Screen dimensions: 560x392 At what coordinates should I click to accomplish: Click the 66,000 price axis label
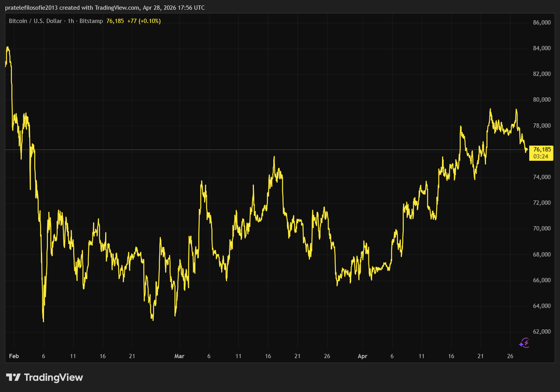pyautogui.click(x=542, y=280)
